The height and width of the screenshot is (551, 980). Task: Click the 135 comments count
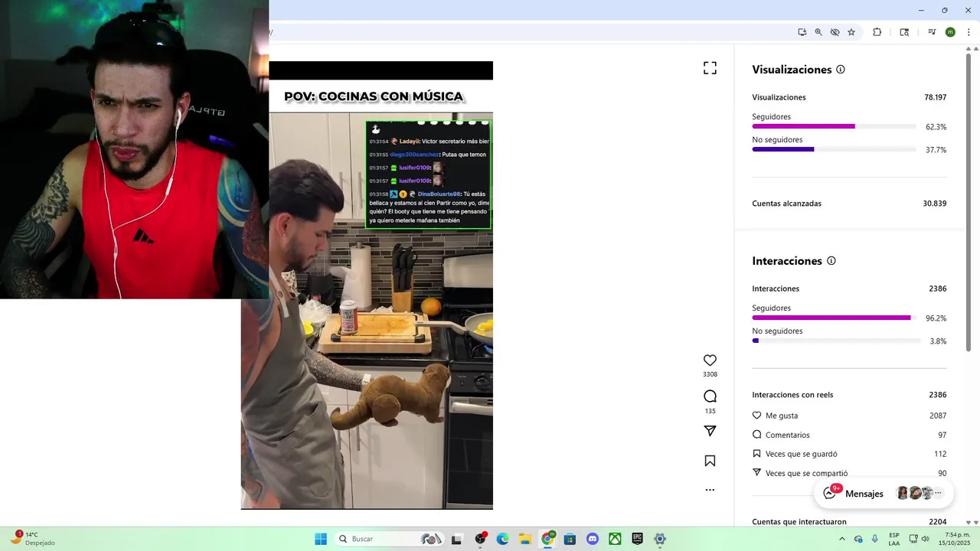(710, 411)
